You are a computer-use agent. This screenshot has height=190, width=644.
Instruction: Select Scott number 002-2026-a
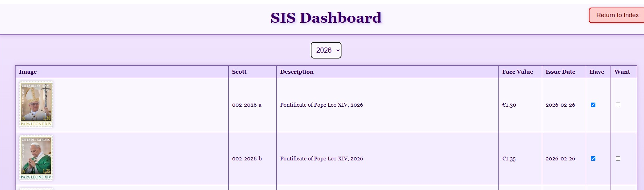247,105
